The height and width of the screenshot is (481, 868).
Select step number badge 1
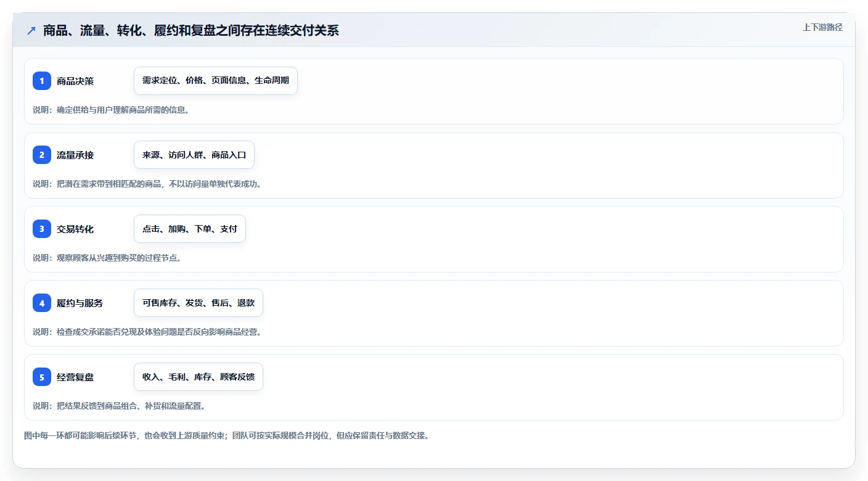[42, 81]
